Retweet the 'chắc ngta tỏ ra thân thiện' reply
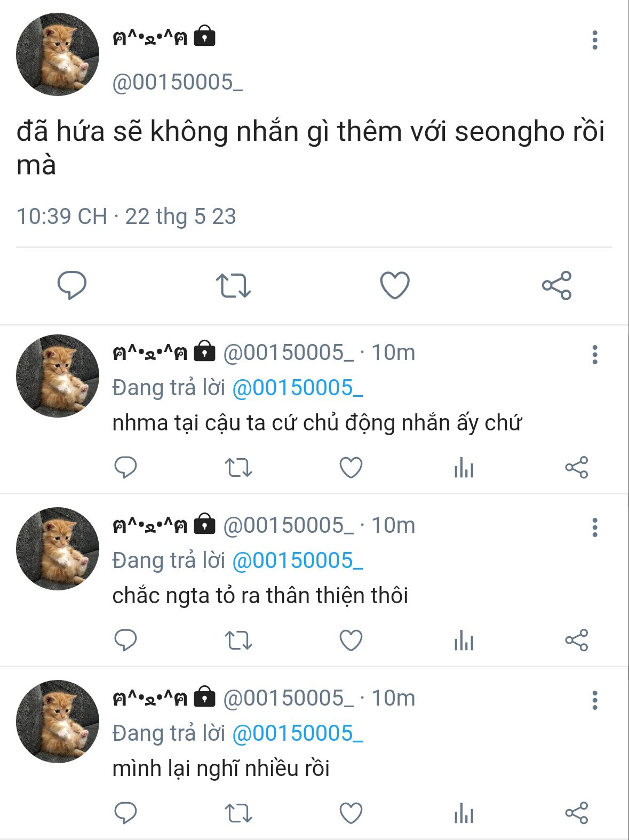The width and height of the screenshot is (629, 840). tap(238, 641)
